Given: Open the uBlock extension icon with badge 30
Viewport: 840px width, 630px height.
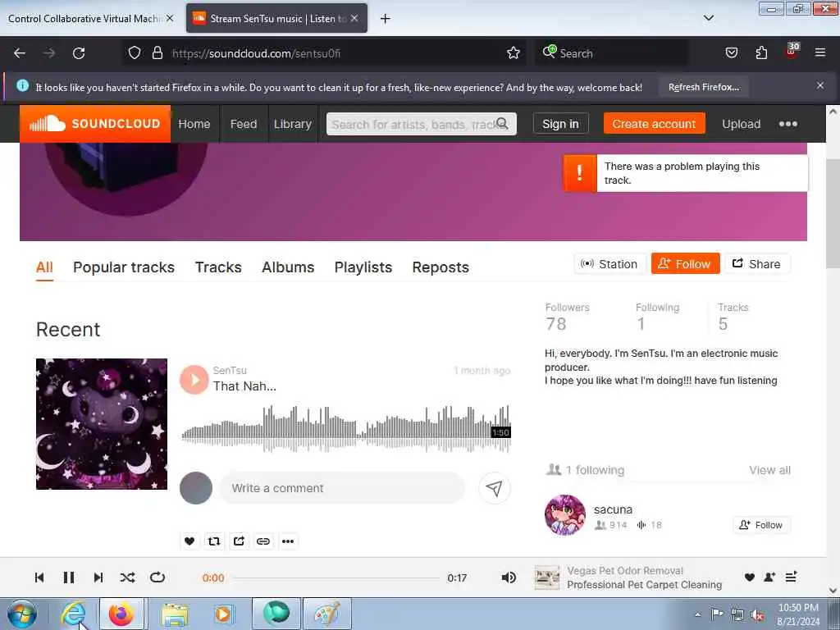Looking at the screenshot, I should coord(792,50).
